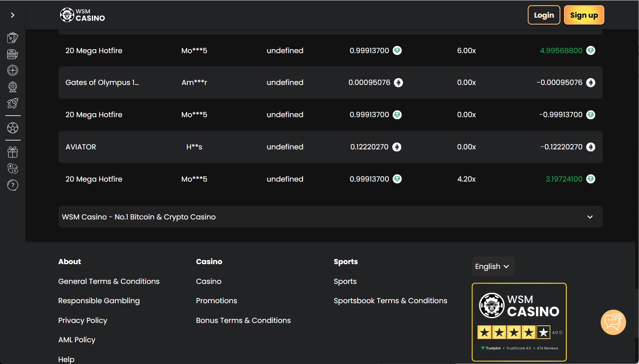639x364 pixels.
Task: Click the -0.99913700 profit value
Action: [561, 115]
